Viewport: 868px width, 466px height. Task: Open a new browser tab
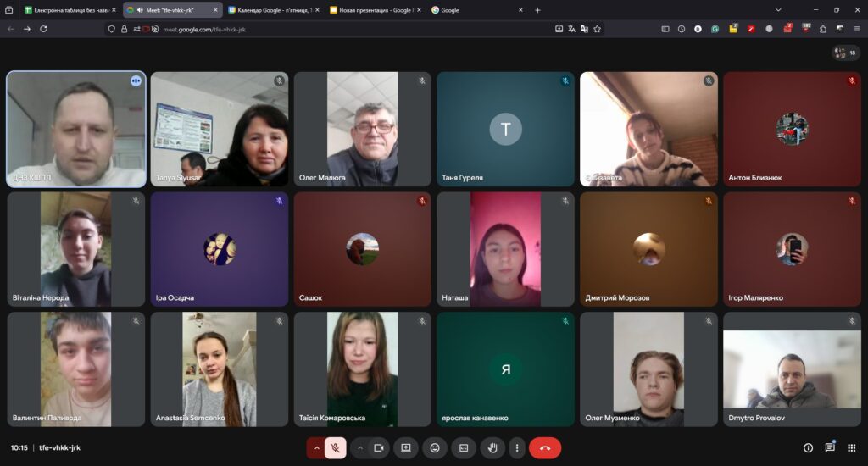tap(537, 10)
